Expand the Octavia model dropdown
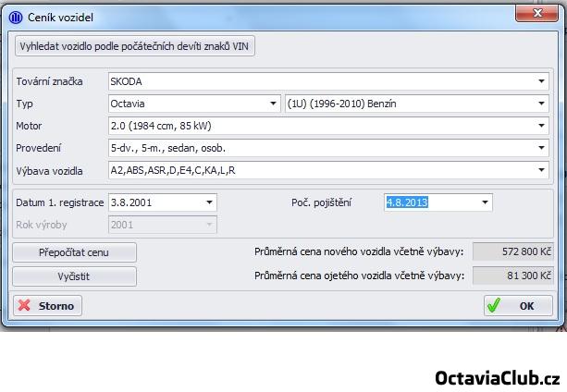 [x=273, y=104]
